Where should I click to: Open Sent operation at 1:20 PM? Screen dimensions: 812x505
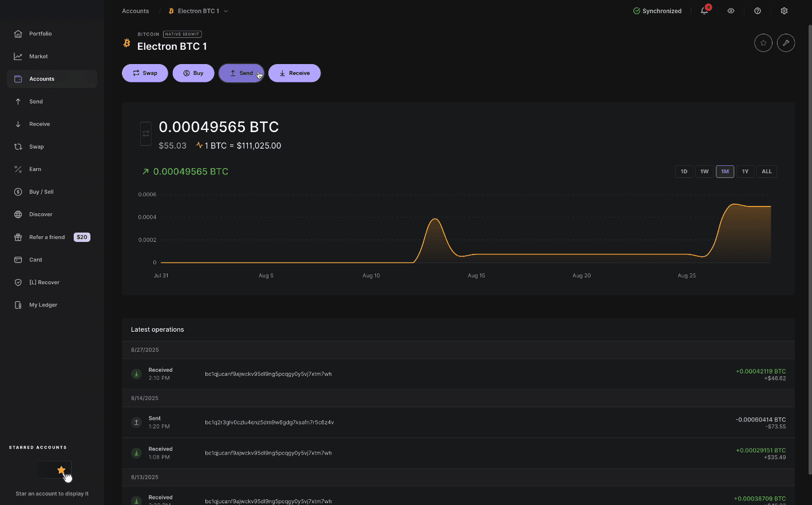click(x=458, y=422)
